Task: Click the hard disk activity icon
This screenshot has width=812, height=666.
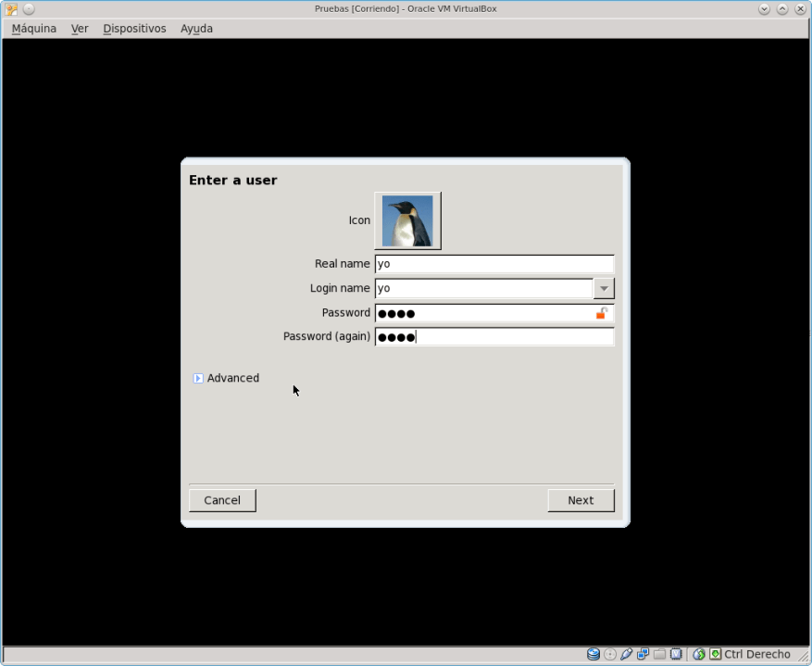Action: [593, 654]
